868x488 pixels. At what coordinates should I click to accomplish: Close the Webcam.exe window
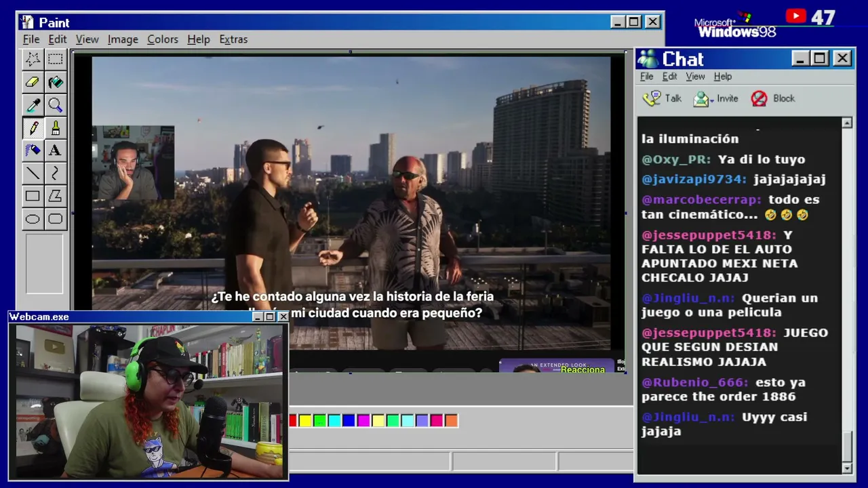point(283,317)
